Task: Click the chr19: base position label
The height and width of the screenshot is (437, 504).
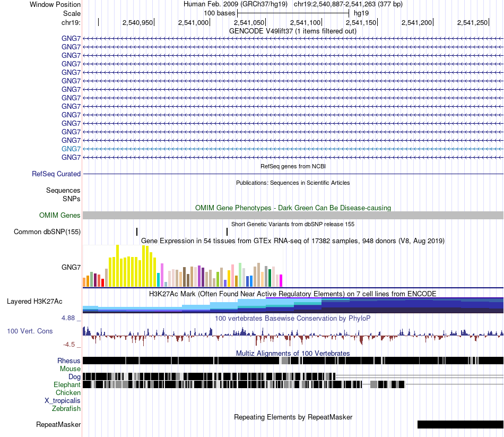Action: point(71,22)
